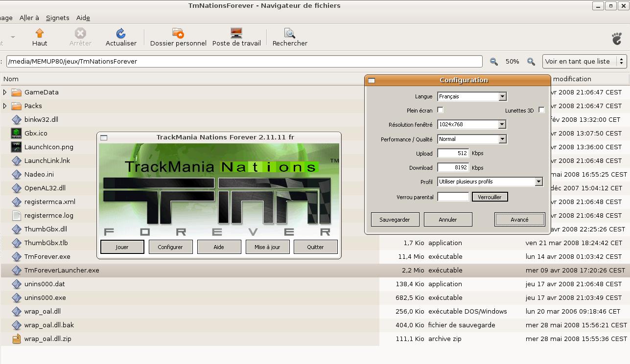630x364 pixels.
Task: Select the OpenAL32.dll file icon
Action: coord(16,188)
